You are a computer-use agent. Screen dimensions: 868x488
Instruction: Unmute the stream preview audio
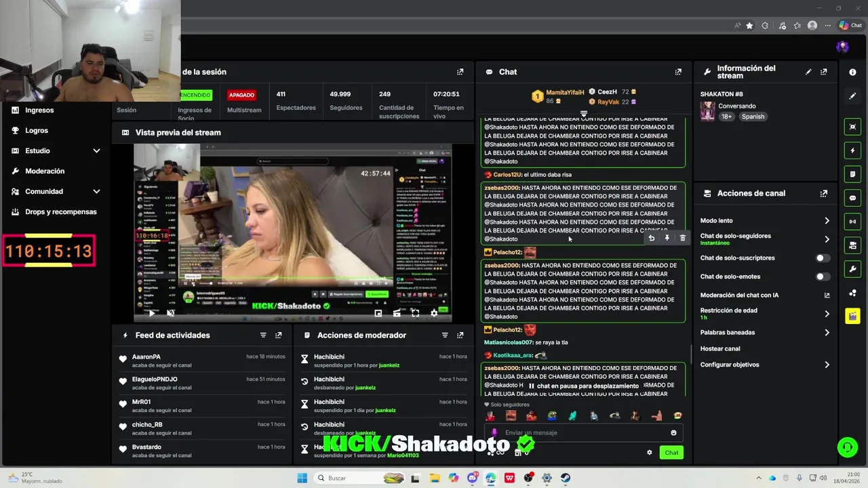[170, 313]
